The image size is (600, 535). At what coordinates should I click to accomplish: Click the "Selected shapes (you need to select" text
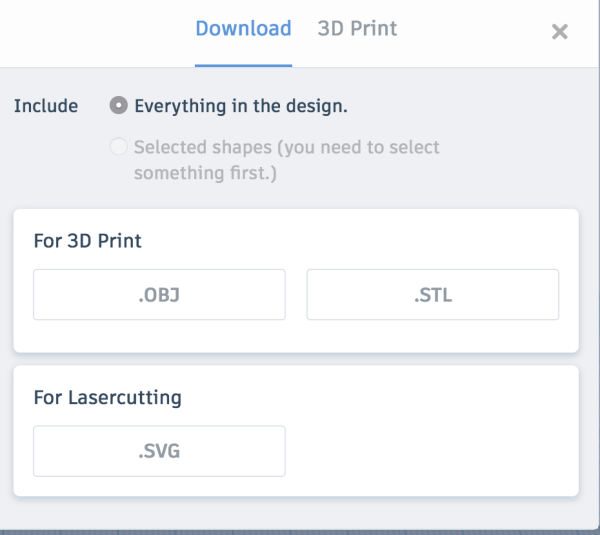(287, 147)
